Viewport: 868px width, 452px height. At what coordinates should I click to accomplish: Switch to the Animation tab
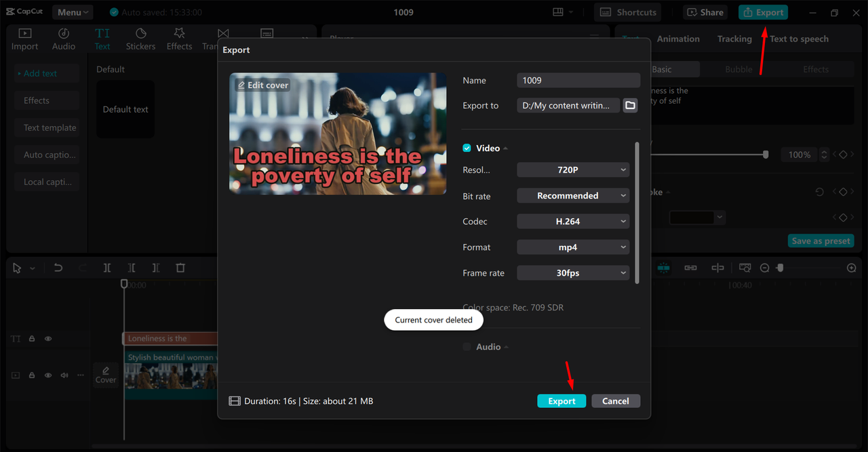click(x=678, y=39)
